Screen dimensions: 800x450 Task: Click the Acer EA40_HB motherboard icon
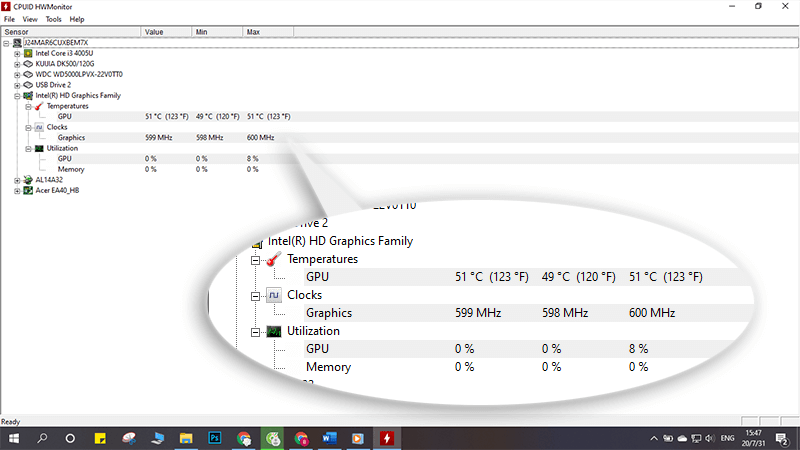click(28, 190)
